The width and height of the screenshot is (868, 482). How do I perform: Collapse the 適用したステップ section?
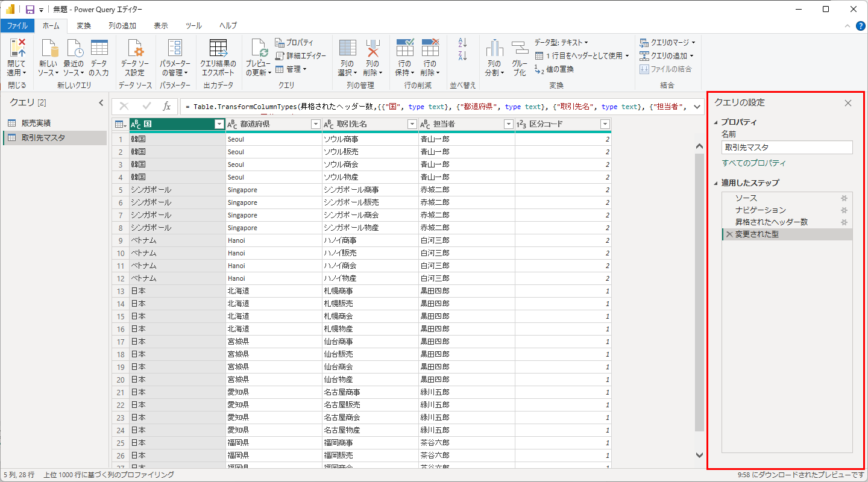pos(715,183)
